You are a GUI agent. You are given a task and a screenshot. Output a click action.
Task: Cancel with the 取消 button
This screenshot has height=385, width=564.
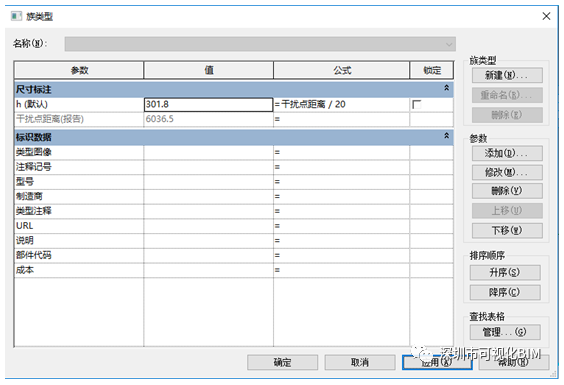[360, 362]
